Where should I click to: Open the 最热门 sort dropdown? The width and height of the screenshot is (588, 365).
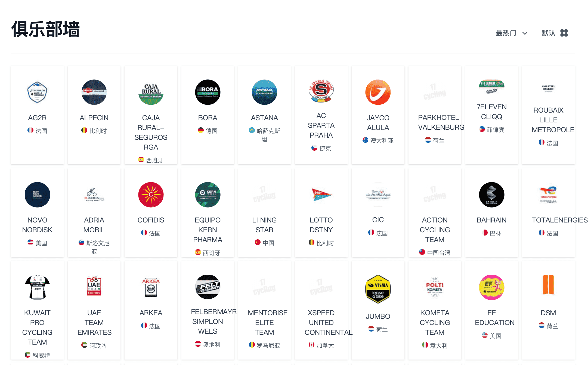click(511, 33)
